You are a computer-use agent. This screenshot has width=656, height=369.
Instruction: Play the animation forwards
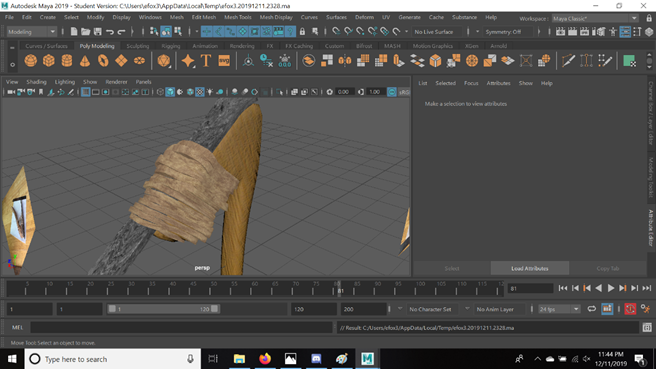[610, 288]
